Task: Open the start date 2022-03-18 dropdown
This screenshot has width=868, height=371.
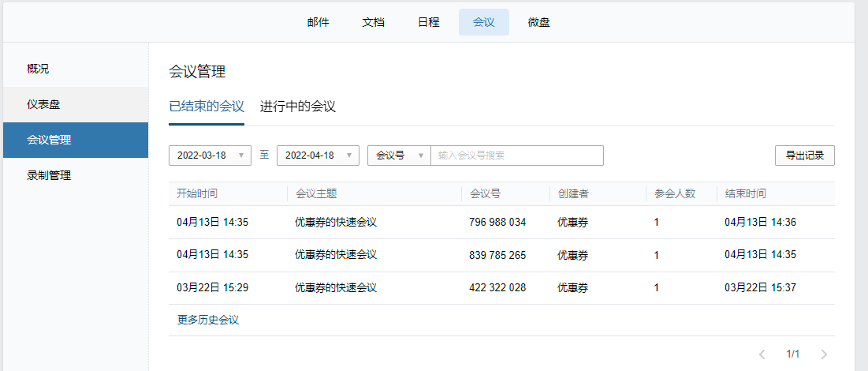Action: tap(210, 156)
